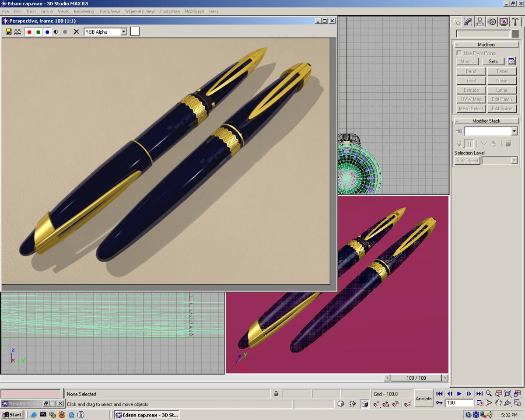Open the Utilities hammer tab

coord(515,22)
